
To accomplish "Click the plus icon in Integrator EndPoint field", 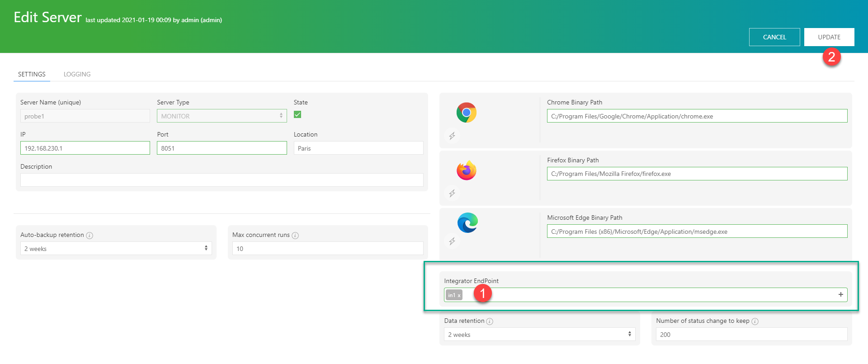I will click(841, 294).
